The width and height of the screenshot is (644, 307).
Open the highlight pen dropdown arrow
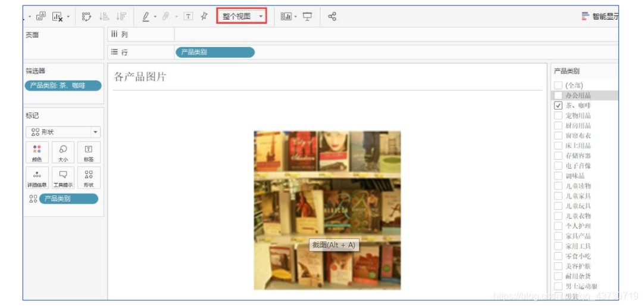(155, 17)
